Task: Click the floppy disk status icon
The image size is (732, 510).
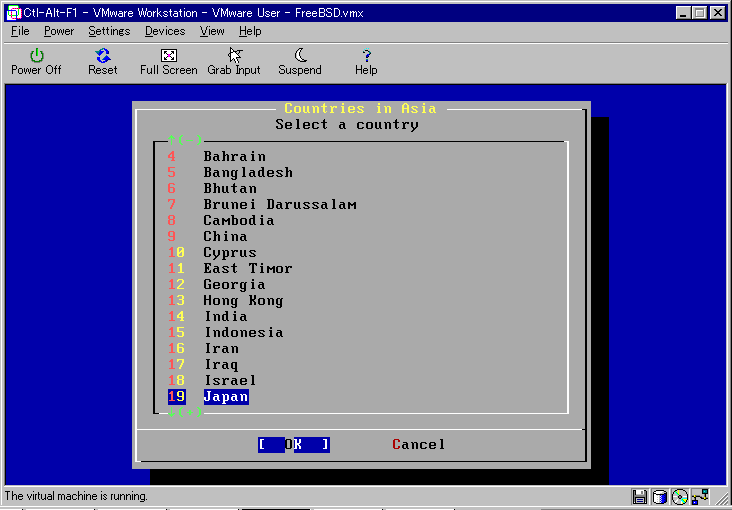Action: 639,496
